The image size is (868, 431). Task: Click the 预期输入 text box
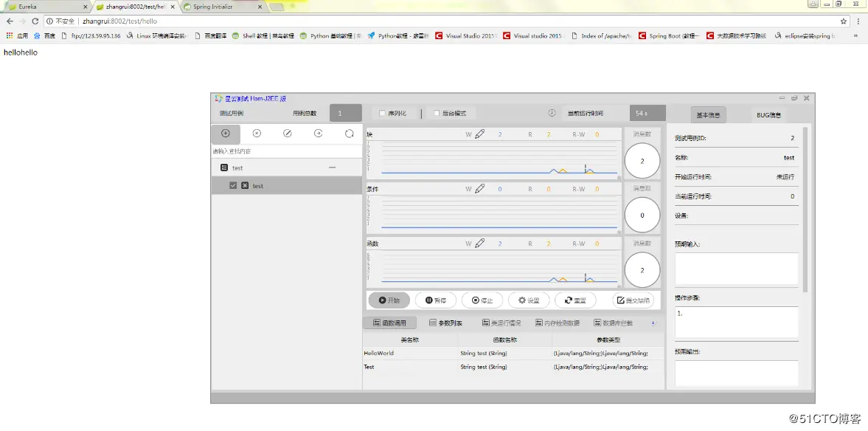(x=736, y=269)
